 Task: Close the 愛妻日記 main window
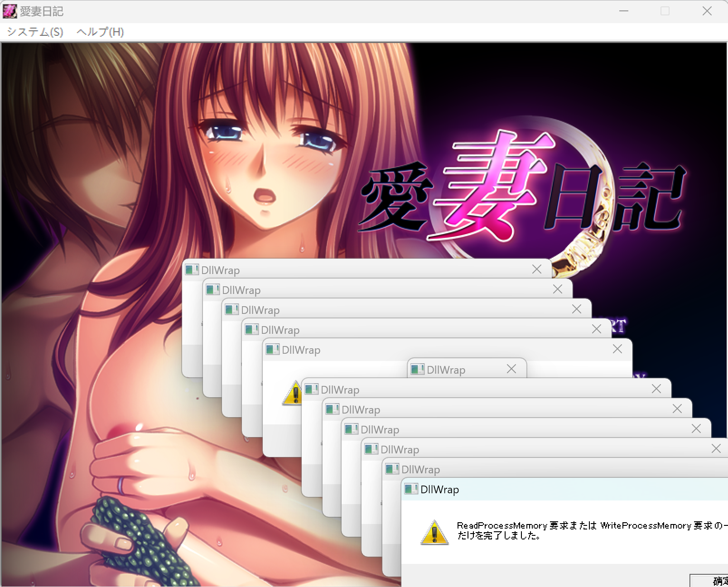click(x=707, y=11)
